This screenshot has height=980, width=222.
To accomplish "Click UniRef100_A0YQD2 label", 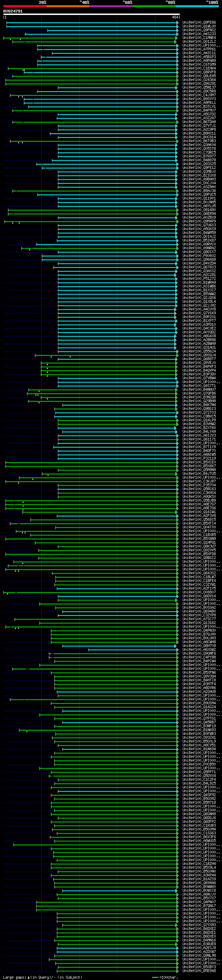I will (199, 332).
